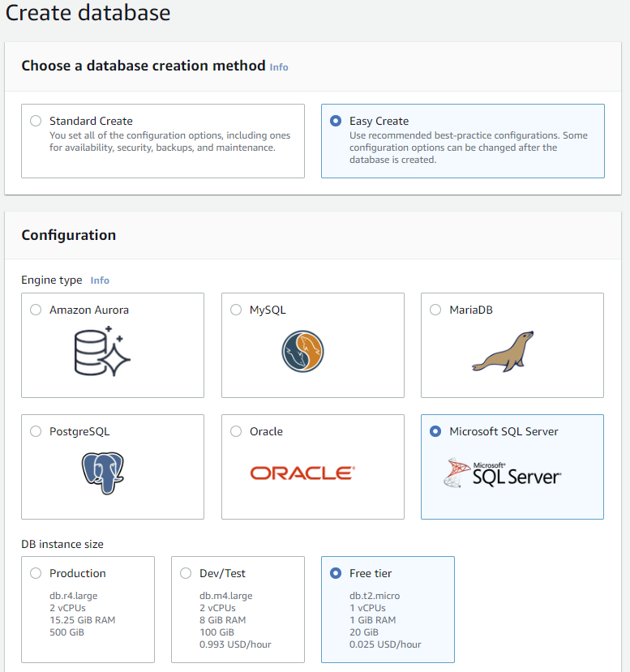Screen dimensions: 630x672
Task: Open Info link next to Engine type
Action: pos(100,280)
